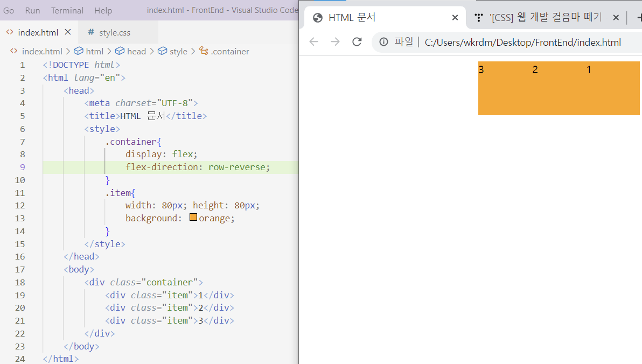Screen dimensions: 642x364
Task: Switch to the style.css editor tab
Action: [118, 32]
